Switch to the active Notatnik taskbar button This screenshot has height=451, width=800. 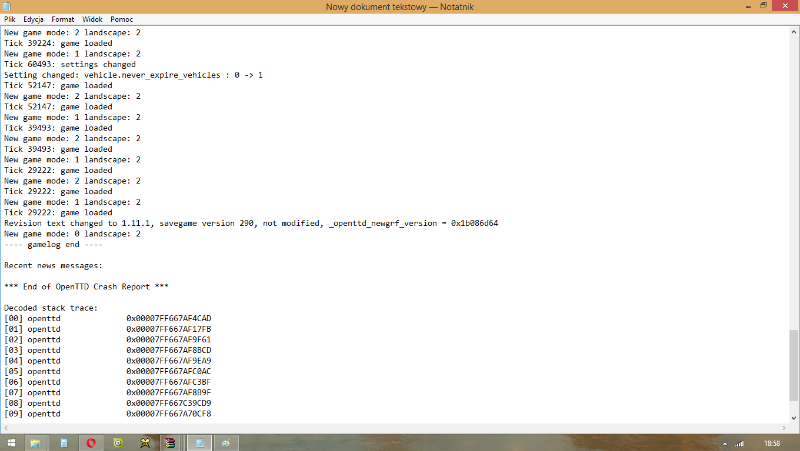(199, 443)
